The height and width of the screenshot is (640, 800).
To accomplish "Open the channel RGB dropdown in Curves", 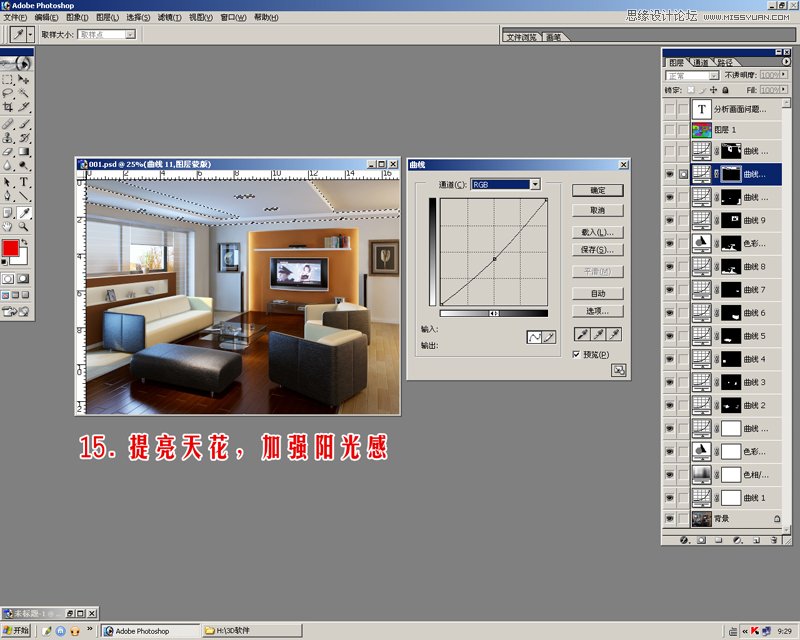I will [535, 184].
